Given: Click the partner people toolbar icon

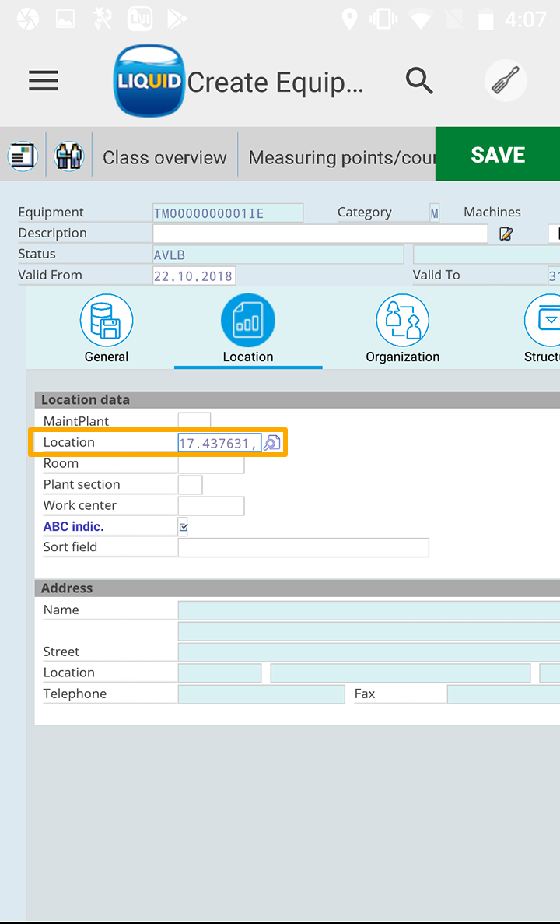Looking at the screenshot, I should pyautogui.click(x=68, y=156).
